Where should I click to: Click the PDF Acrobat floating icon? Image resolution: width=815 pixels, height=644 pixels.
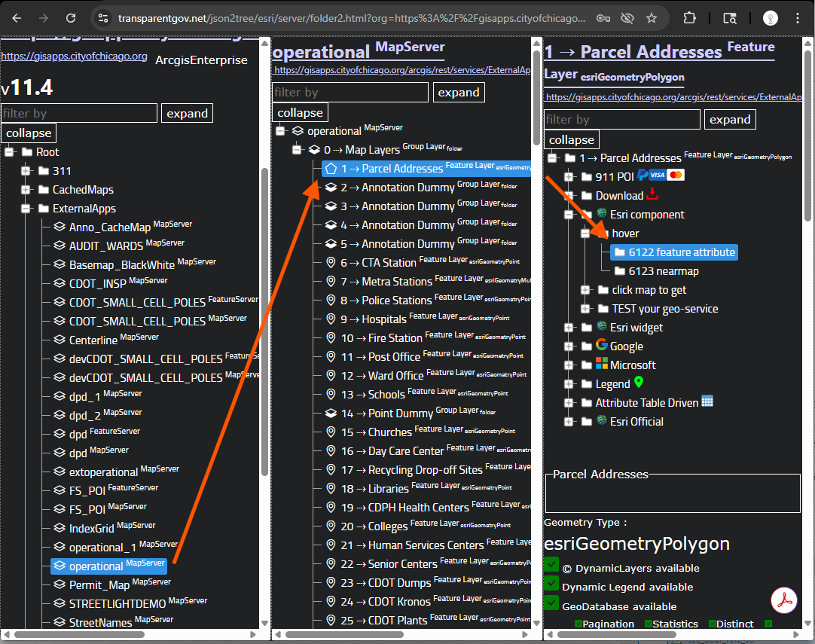tap(784, 600)
